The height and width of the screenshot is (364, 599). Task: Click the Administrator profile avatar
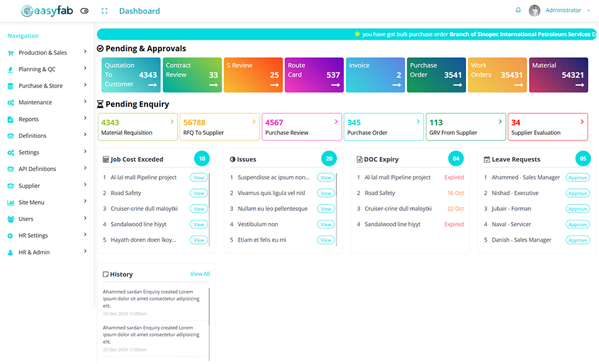535,11
